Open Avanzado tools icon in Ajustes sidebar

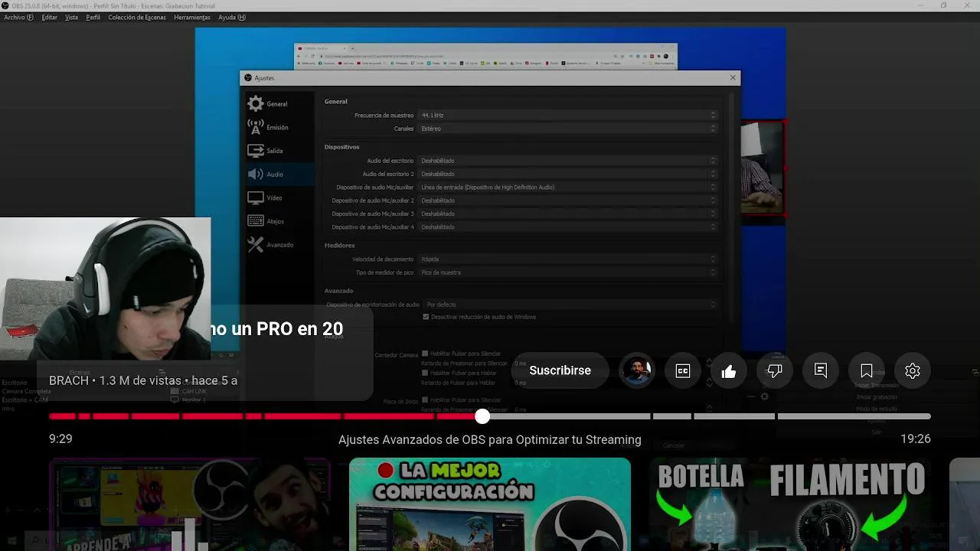click(256, 245)
